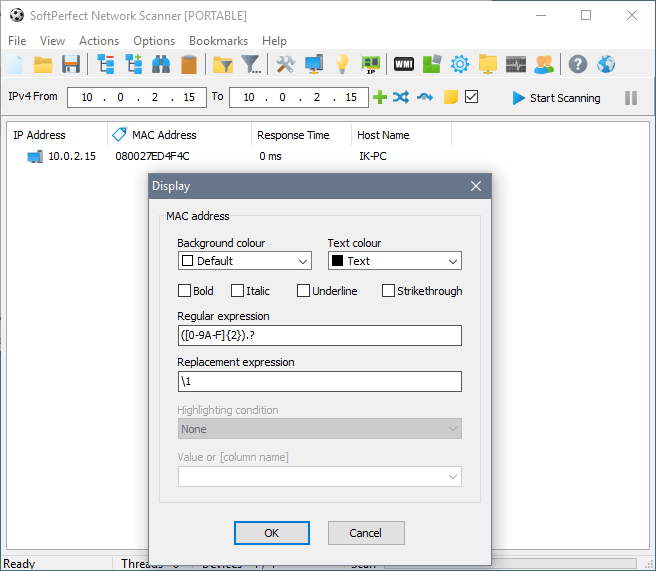Click the Start Scanning button
This screenshot has width=656, height=571.
tap(556, 98)
